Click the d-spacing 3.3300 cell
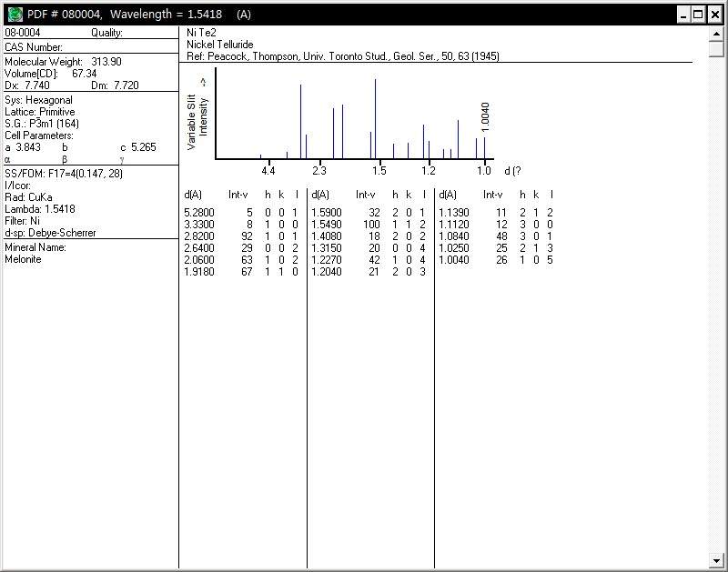This screenshot has width=728, height=572. pos(199,225)
